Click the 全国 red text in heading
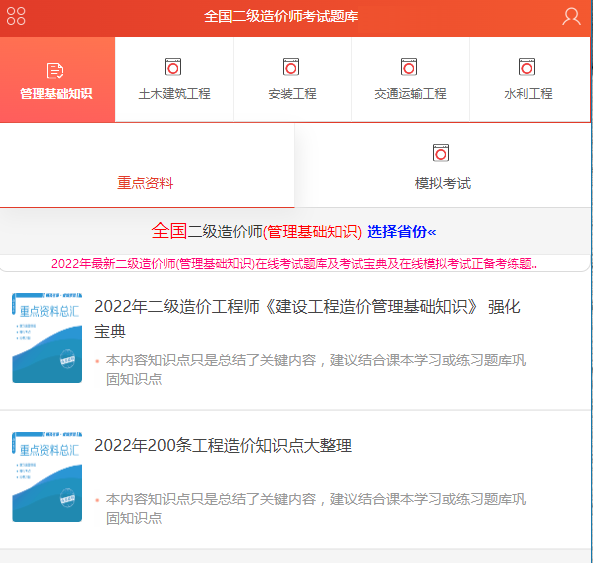Screen dimensions: 593x563 pyautogui.click(x=169, y=231)
